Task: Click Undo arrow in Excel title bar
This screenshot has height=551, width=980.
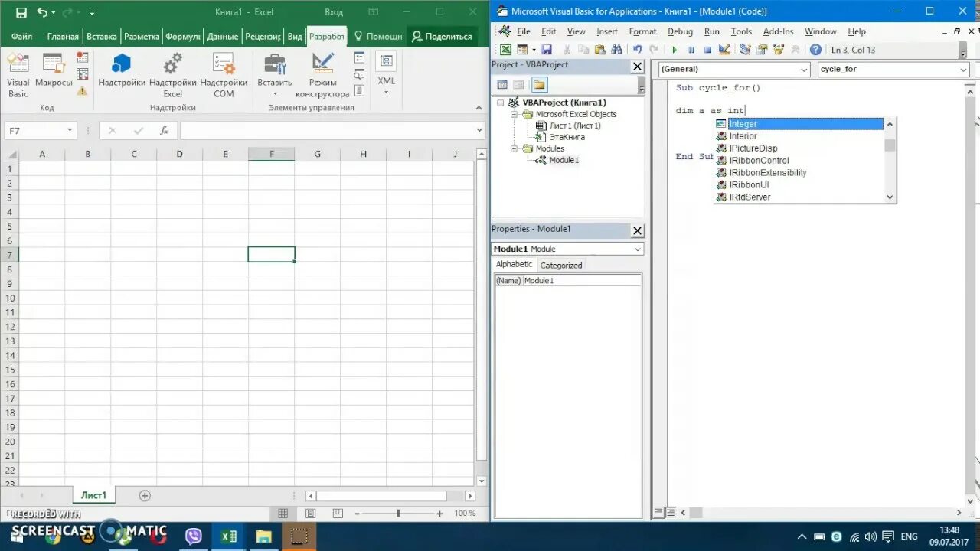Action: (x=42, y=12)
